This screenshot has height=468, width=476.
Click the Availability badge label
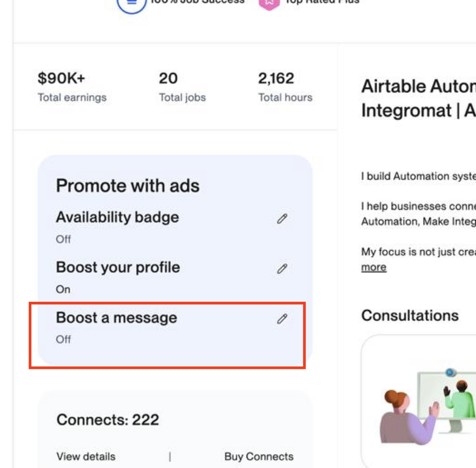tap(118, 217)
